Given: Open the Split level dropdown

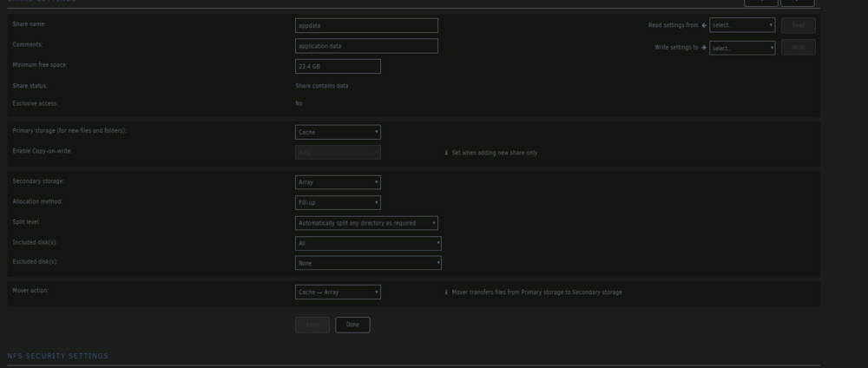Looking at the screenshot, I should click(x=366, y=223).
